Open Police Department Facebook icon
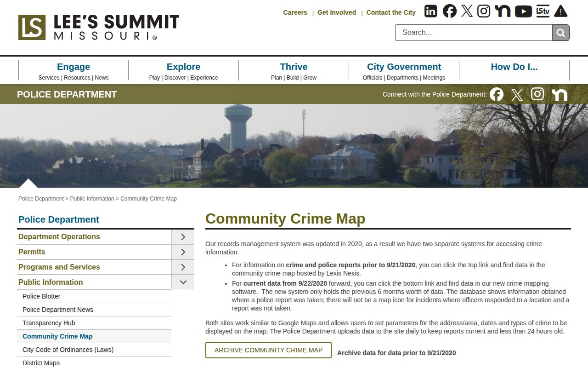Viewport: 588px width, 368px height. tap(497, 94)
